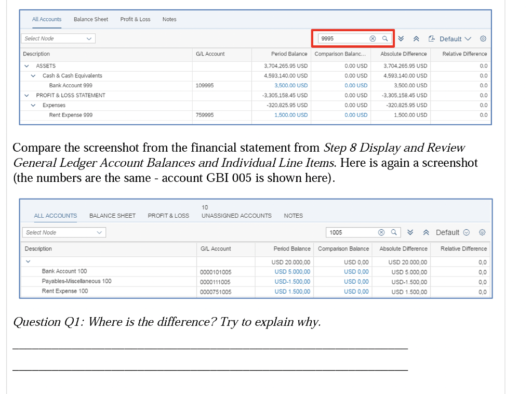Open the settings gear in the top table

(483, 38)
